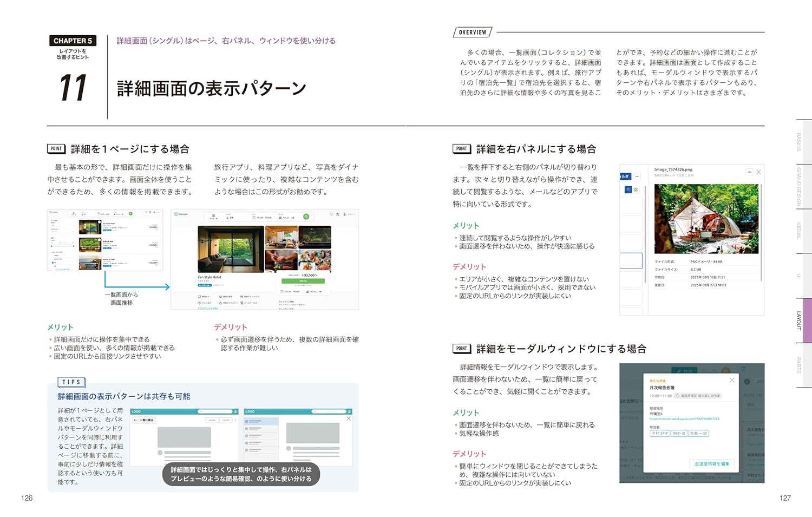
Task: Click created date 2025年 01月 10日 11:21
Action: point(708,278)
